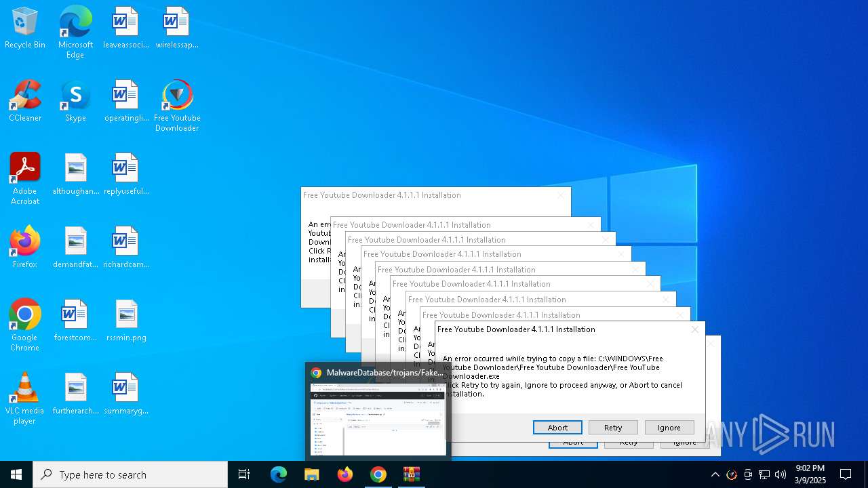Select Free Youtube Downloader desktop shortcut

177,105
